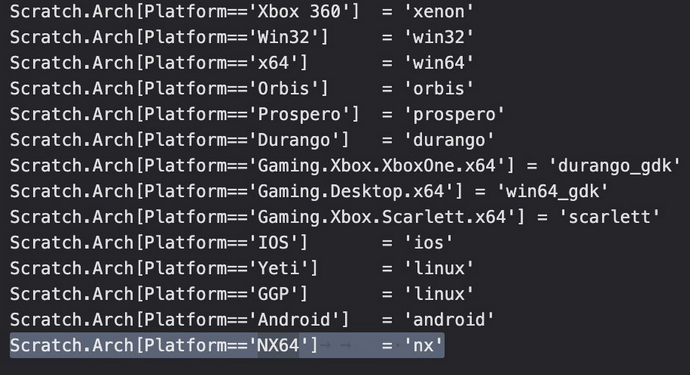Click the 'x64' platform string
This screenshot has height=375, width=690.
click(x=273, y=63)
